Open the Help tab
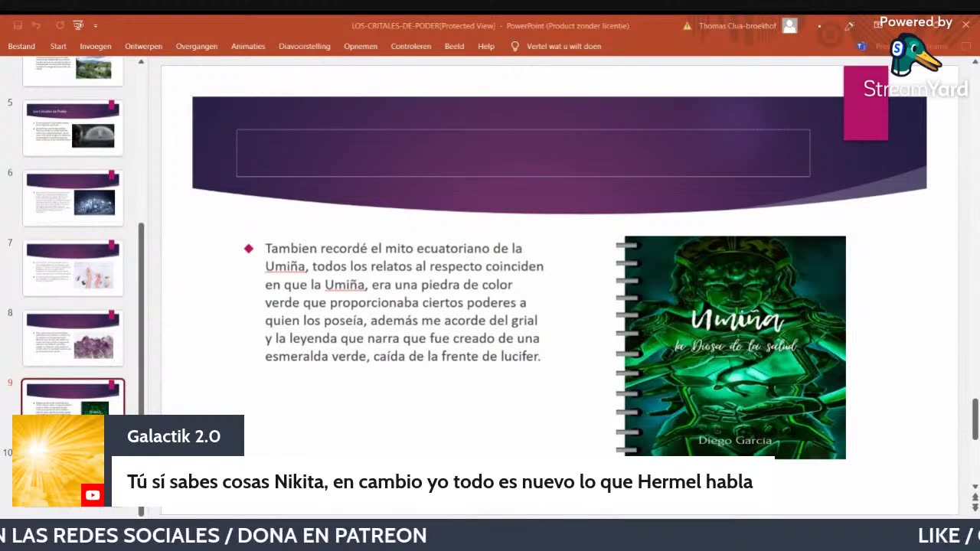 [x=486, y=46]
